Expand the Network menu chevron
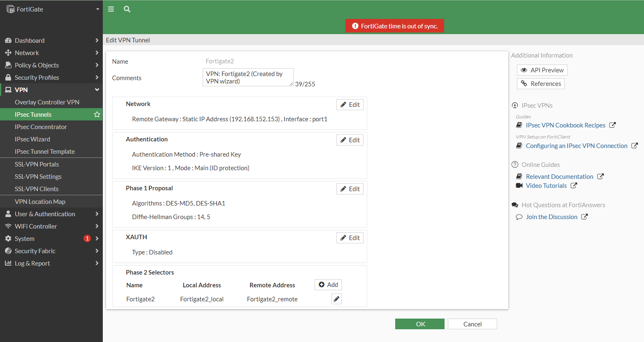This screenshot has height=342, width=644. click(x=97, y=53)
